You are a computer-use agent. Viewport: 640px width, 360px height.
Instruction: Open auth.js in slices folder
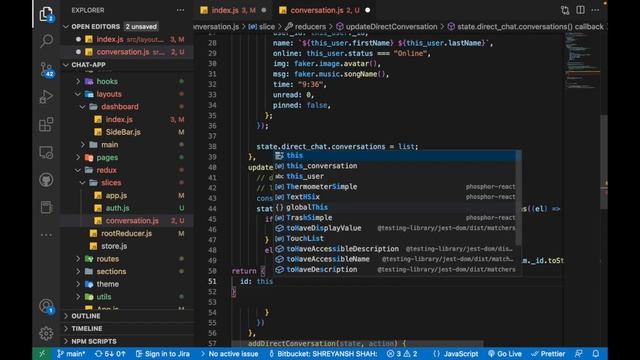pyautogui.click(x=117, y=208)
